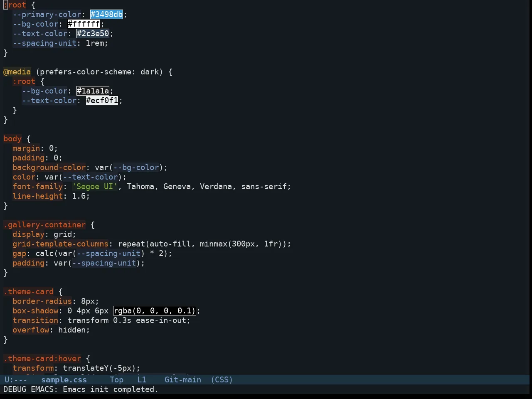The height and width of the screenshot is (399, 532).
Task: Click overflow: hidden declaration
Action: pyautogui.click(x=51, y=330)
